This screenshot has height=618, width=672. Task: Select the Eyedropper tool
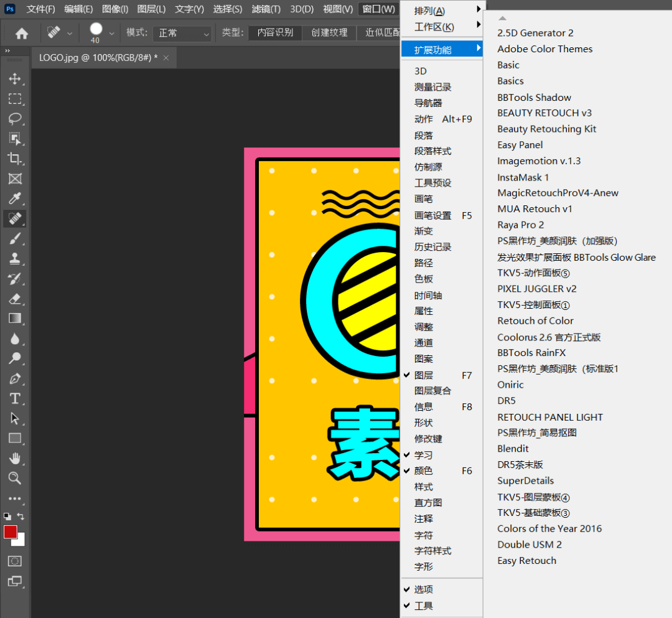pos(15,199)
